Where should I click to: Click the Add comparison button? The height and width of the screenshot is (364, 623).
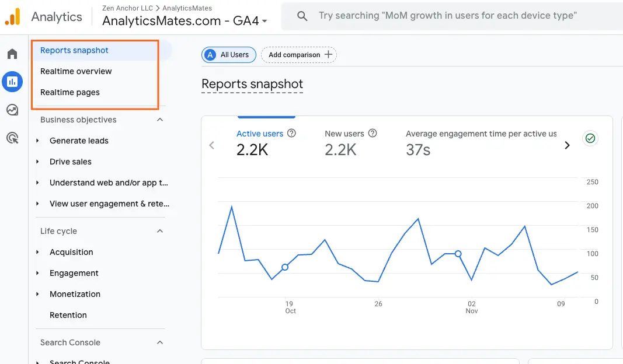point(298,54)
